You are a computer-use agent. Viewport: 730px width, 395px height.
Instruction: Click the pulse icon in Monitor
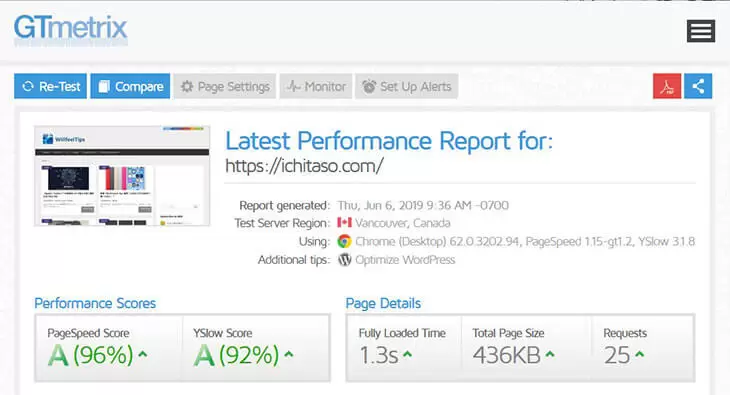(293, 86)
